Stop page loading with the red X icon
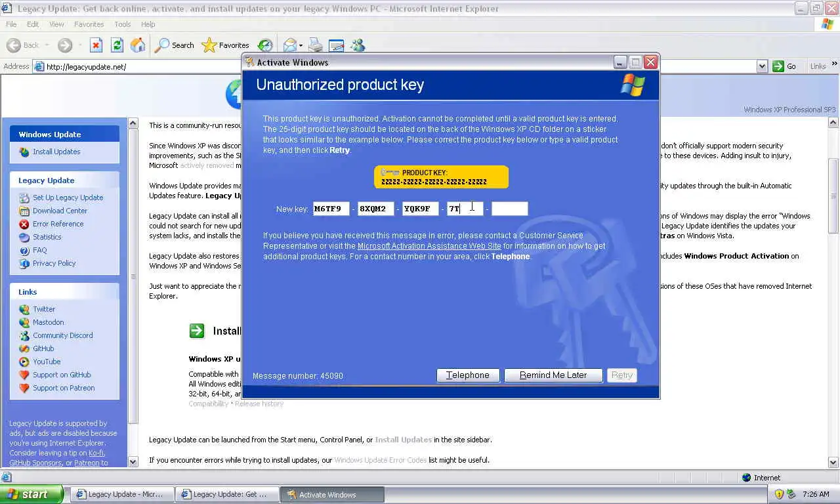 coord(96,45)
